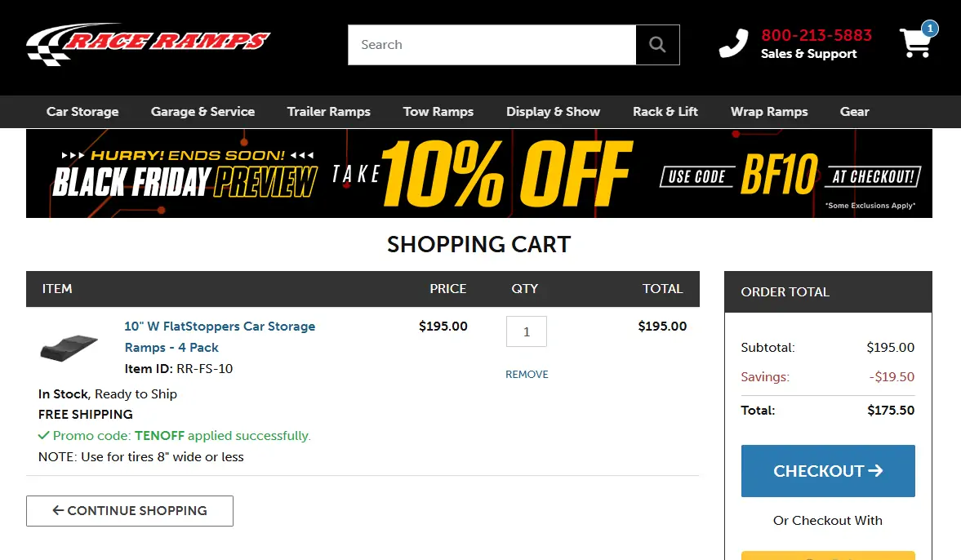Click the quantity input box
The image size is (961, 560).
click(526, 331)
